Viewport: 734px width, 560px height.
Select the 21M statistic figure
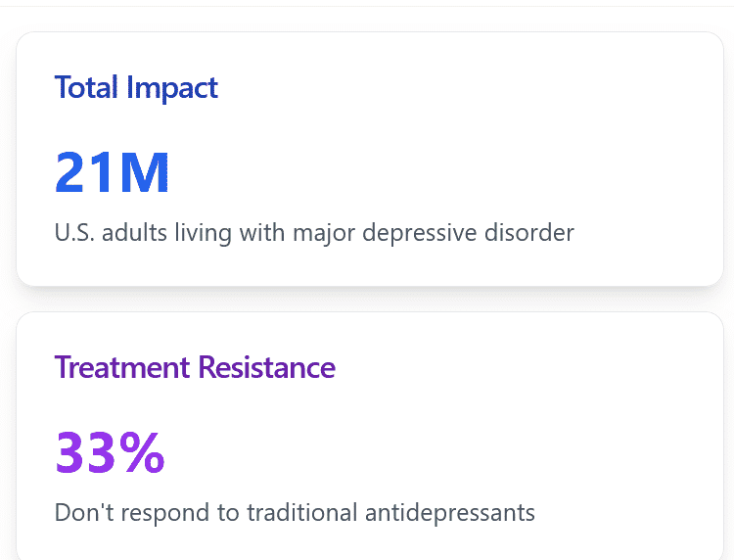112,172
